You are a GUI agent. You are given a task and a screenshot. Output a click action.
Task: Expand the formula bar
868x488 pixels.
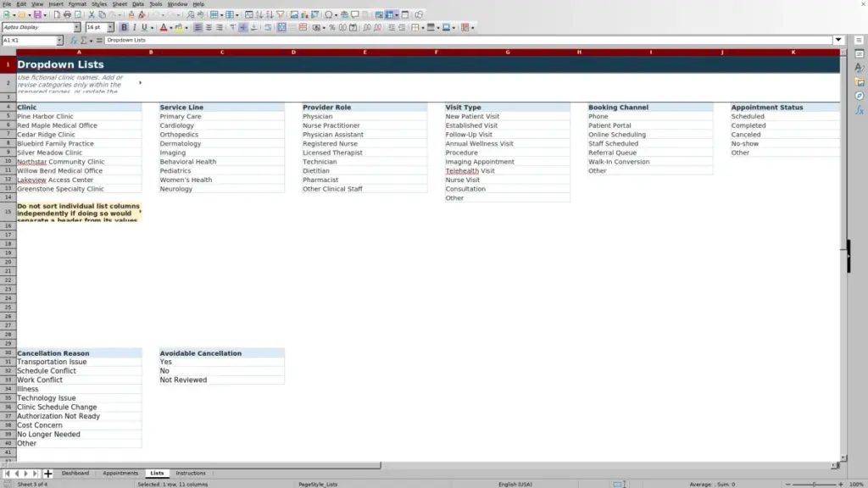tap(838, 41)
